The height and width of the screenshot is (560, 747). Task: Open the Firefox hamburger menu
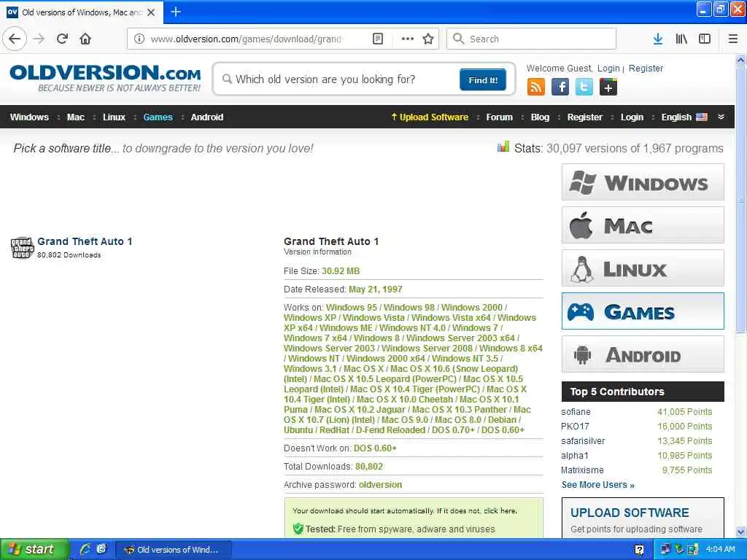pyautogui.click(x=733, y=39)
